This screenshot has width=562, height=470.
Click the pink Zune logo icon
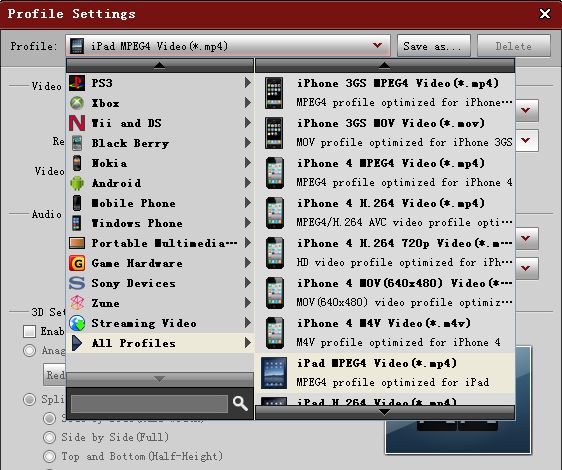tap(77, 303)
